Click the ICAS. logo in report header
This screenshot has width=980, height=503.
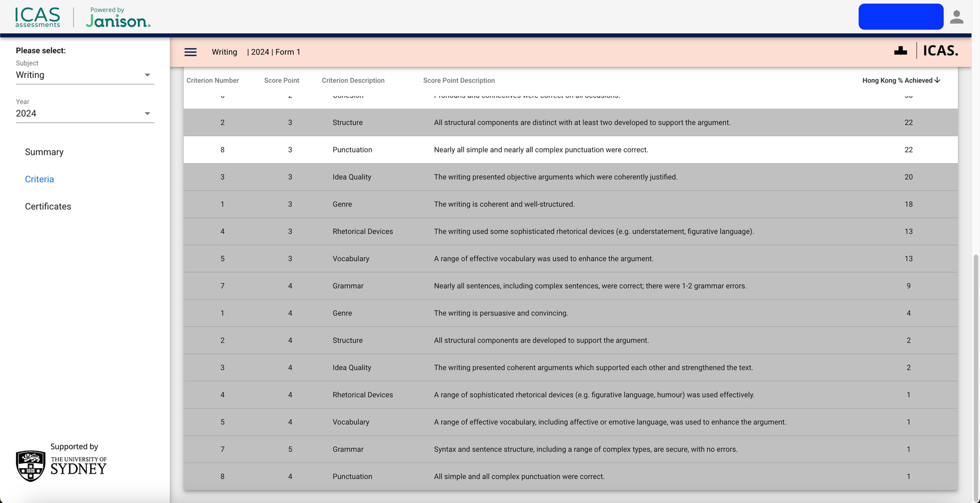pyautogui.click(x=940, y=51)
